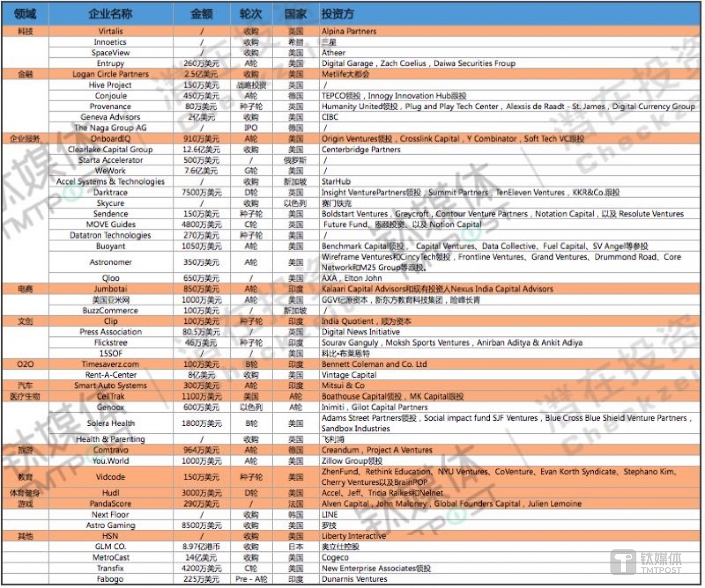The image size is (705, 588).
Task: Select the Innoetics company name
Action: [x=111, y=42]
